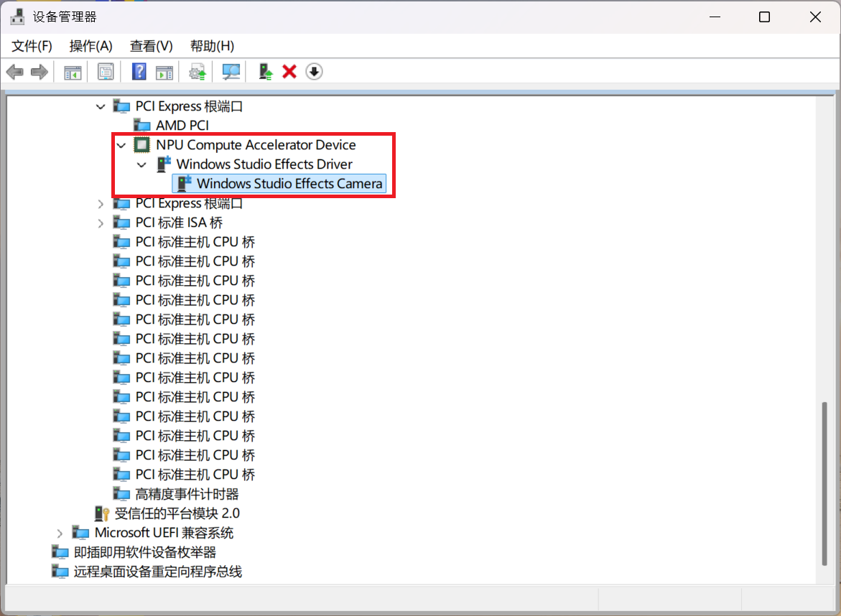Select the 高精度事件计时器 device
The width and height of the screenshot is (841, 616).
pos(187,494)
